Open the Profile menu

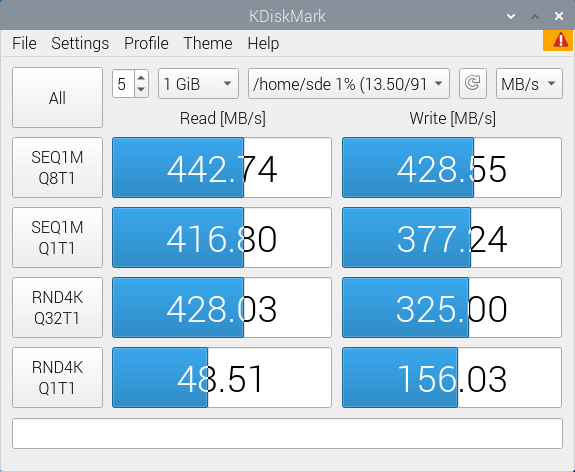click(x=146, y=43)
